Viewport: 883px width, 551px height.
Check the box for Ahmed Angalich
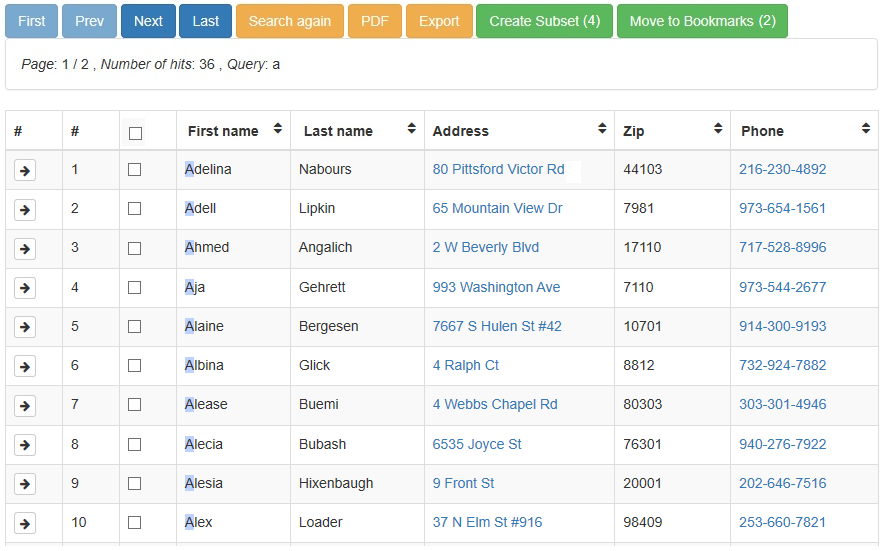[135, 248]
